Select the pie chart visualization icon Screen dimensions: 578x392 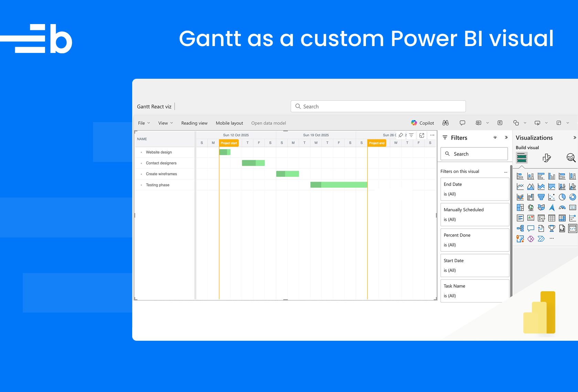click(562, 197)
